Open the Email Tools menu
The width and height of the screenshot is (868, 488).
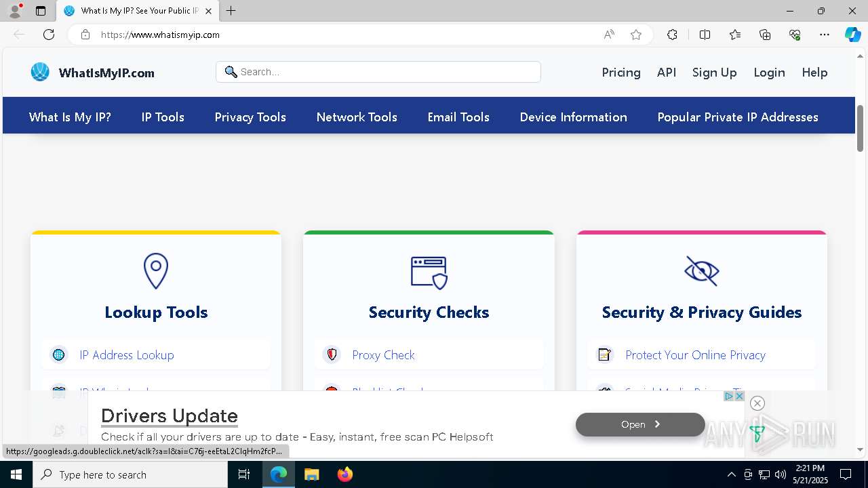tap(458, 117)
